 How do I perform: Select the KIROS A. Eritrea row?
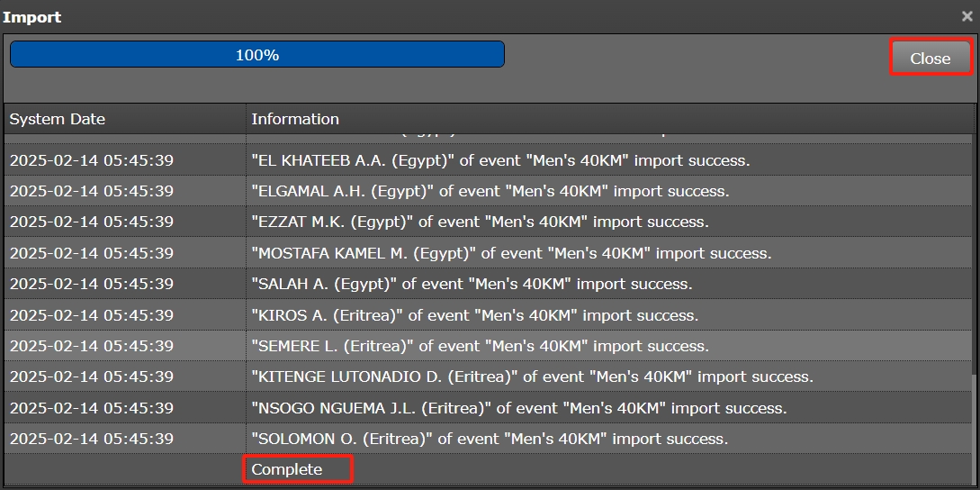tap(474, 315)
